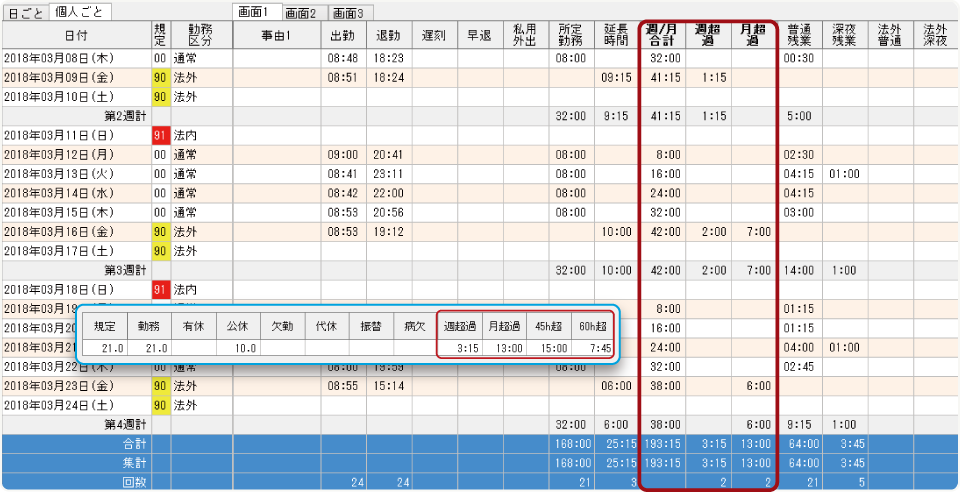Select the 深夜残業 column header
This screenshot has width=960, height=492.
click(x=846, y=35)
